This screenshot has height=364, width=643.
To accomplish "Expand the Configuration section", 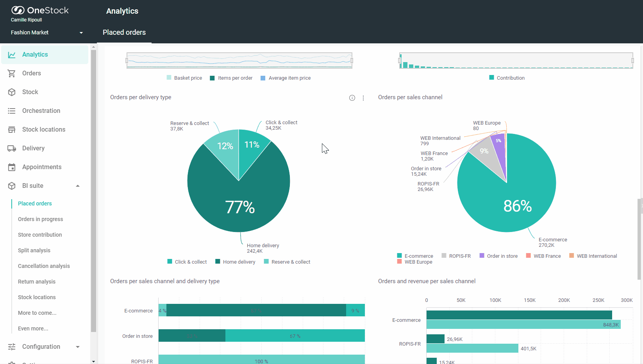I will click(78, 347).
